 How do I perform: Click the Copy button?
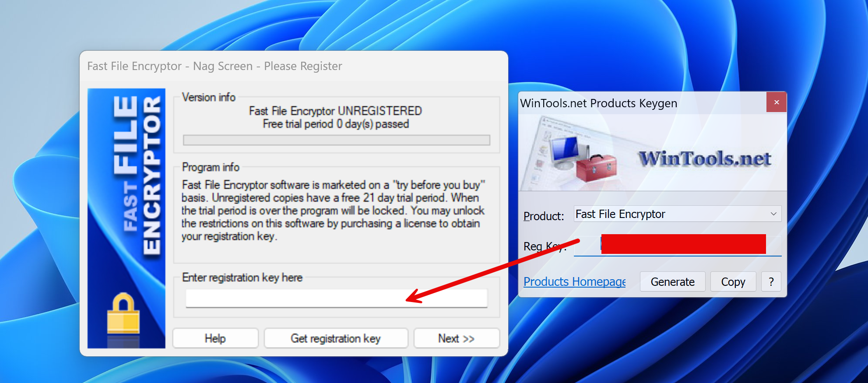[733, 281]
